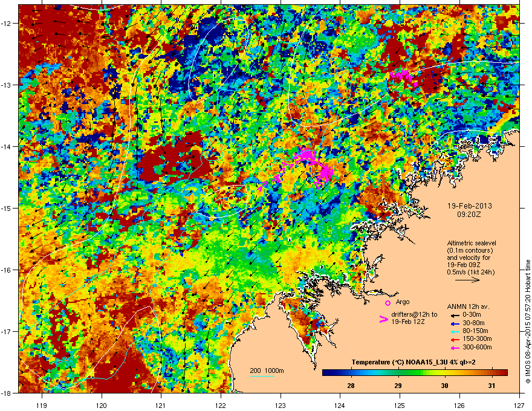Click the 'Altimetric sealevel' legend text
The image size is (532, 411).
(x=472, y=243)
